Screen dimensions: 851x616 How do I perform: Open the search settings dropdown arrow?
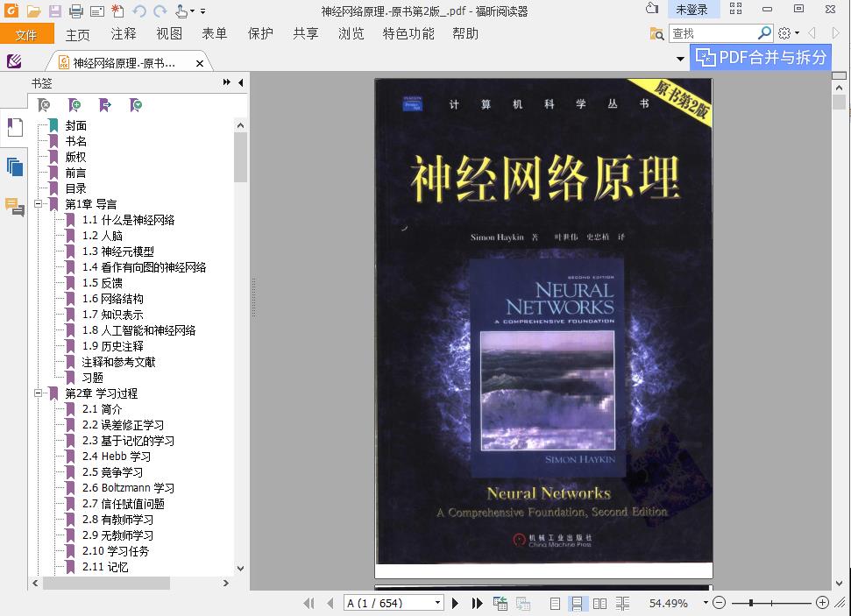tap(797, 33)
